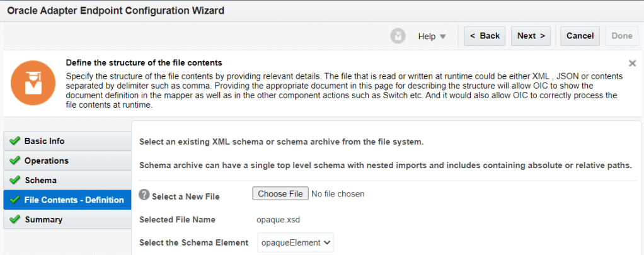
Task: Open the Schema step
Action: (40, 180)
